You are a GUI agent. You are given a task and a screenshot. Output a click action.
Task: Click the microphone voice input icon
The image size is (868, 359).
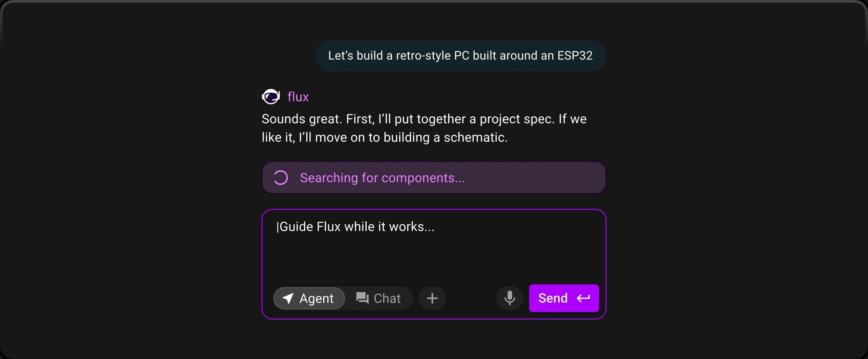point(510,298)
